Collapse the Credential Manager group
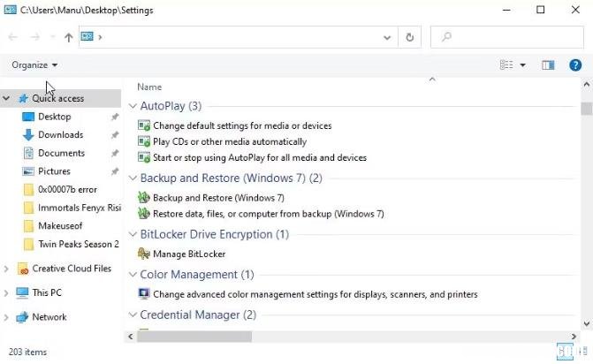Image resolution: width=593 pixels, height=364 pixels. (133, 315)
